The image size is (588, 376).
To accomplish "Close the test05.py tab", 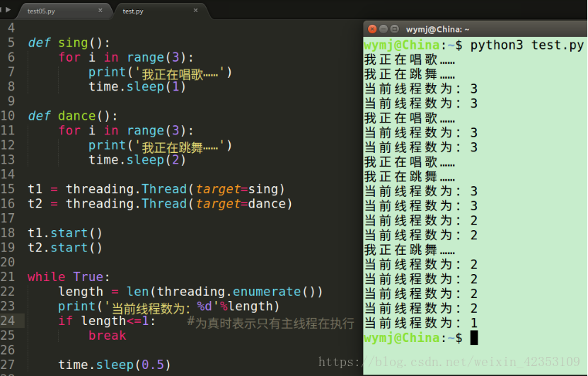I will (x=100, y=11).
